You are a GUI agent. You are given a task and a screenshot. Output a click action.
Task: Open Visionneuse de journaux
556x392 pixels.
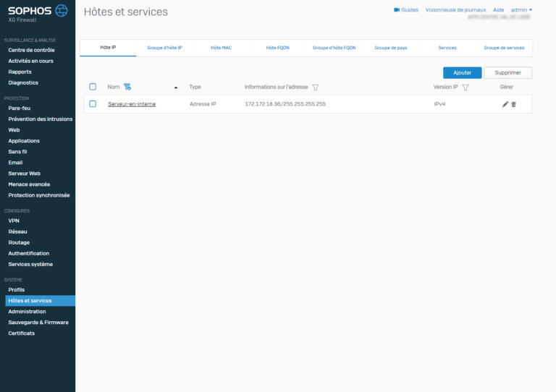pyautogui.click(x=455, y=10)
